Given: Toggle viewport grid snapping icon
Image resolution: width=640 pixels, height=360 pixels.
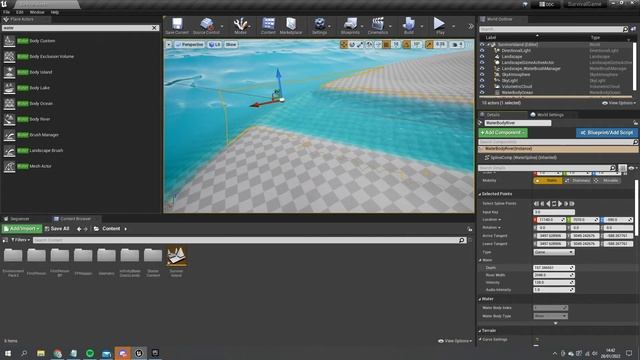Looking at the screenshot, I should 386,44.
